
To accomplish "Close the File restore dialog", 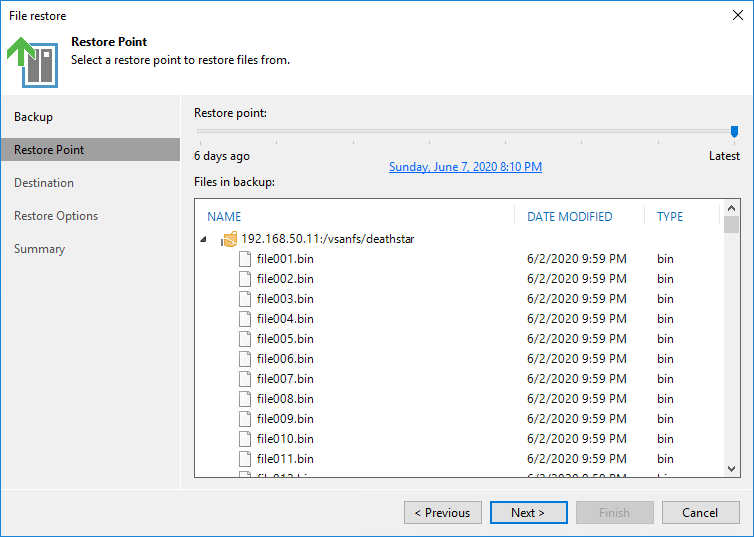I will point(738,15).
